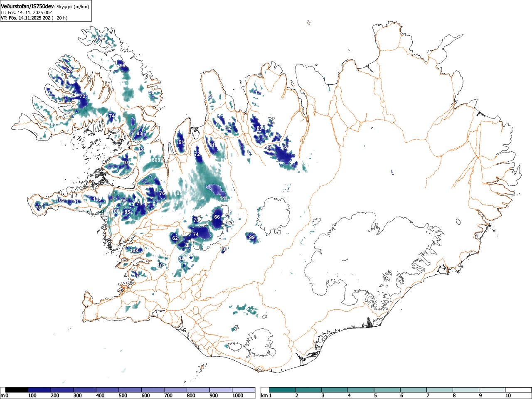Click the map value label 66

tap(217, 217)
